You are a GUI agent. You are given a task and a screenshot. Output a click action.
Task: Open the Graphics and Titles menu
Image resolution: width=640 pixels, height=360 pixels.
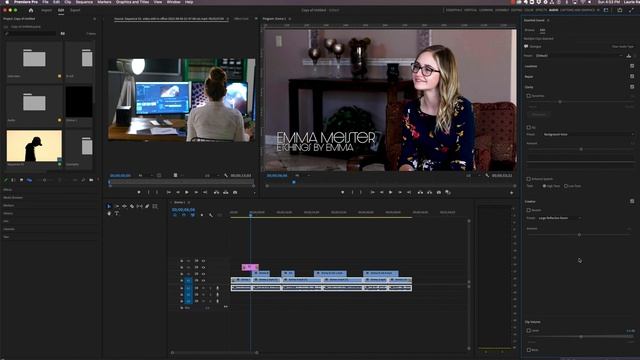[x=133, y=2]
